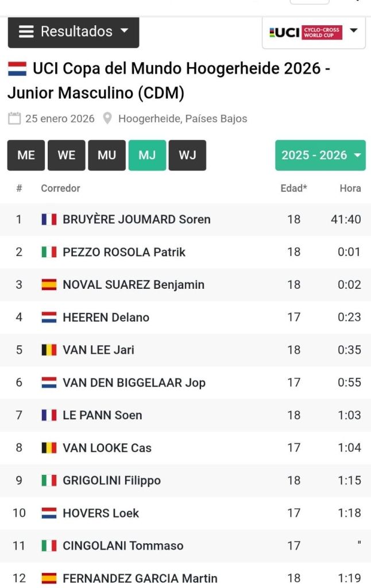The height and width of the screenshot is (588, 371).
Task: Switch to the ME category tab
Action: (x=26, y=155)
